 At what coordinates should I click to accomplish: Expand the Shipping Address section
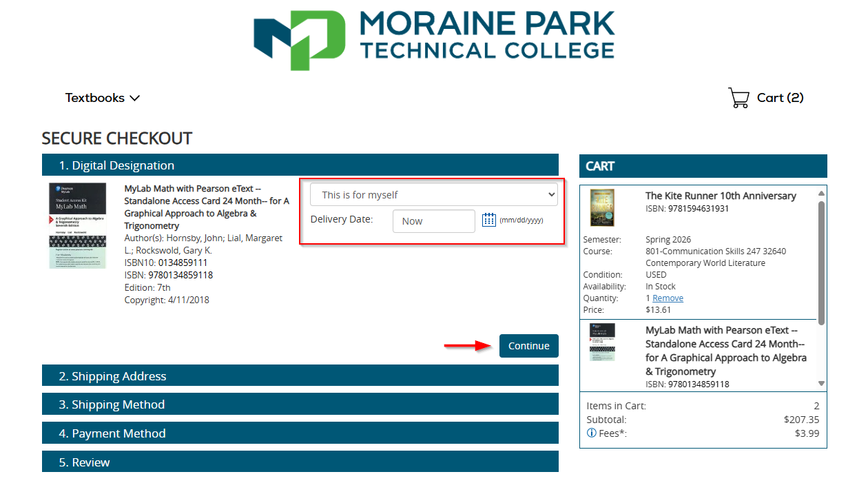coord(300,376)
